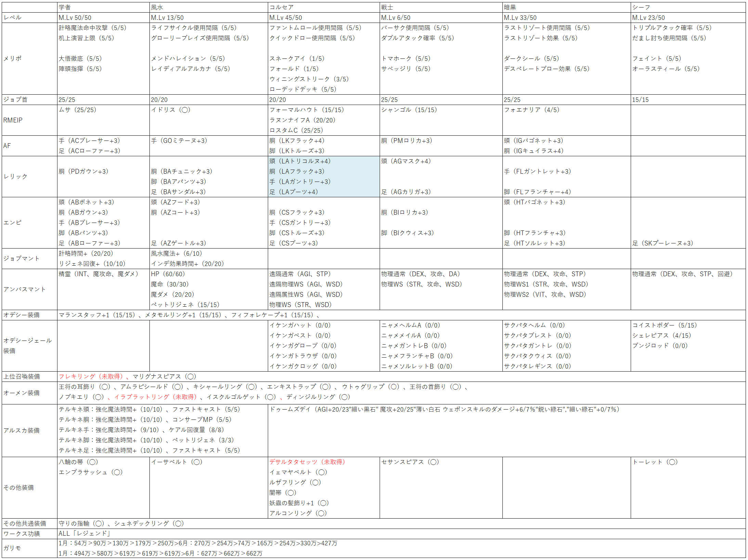
Task: Click the トーレット（〇） cell
Action: point(655,462)
